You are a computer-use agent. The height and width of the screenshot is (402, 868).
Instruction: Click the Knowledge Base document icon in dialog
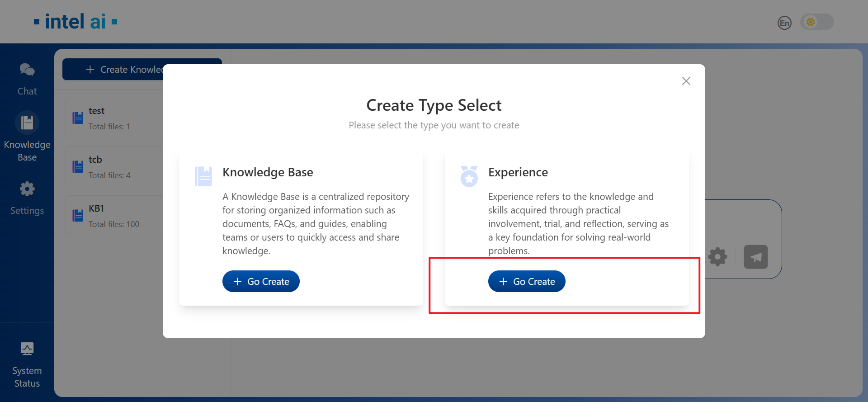[203, 176]
